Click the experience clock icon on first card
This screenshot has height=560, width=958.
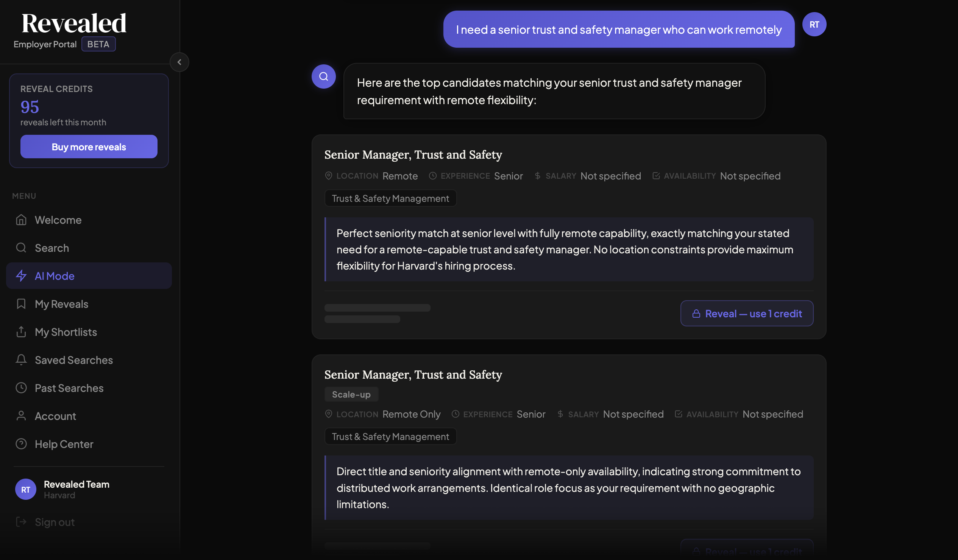coord(433,176)
